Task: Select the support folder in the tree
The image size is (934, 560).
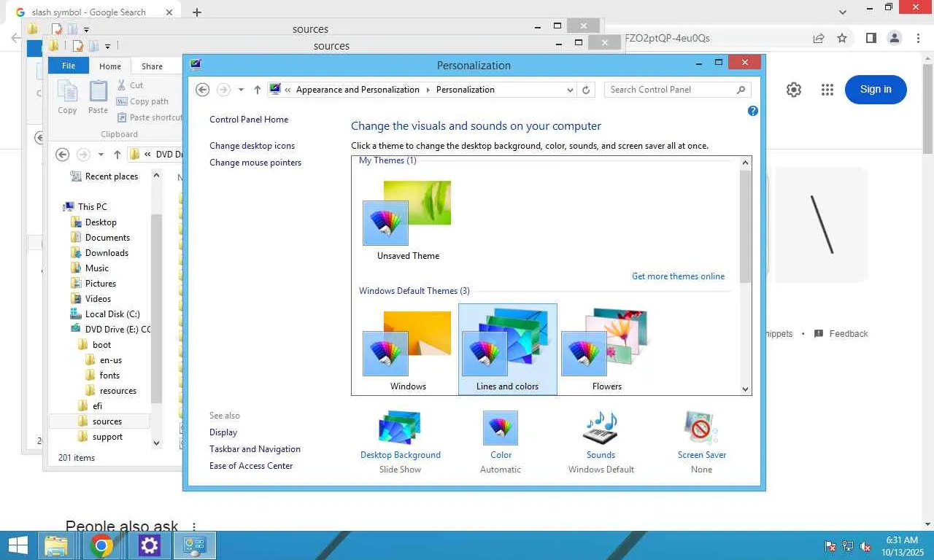Action: pos(107,437)
